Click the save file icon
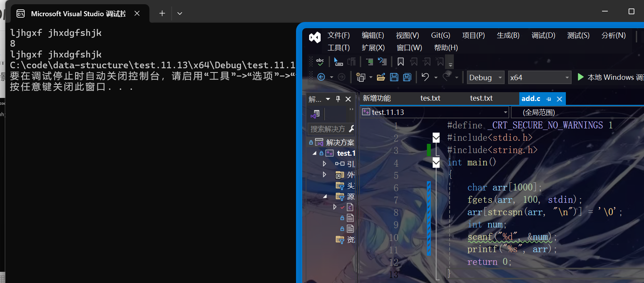 tap(394, 77)
